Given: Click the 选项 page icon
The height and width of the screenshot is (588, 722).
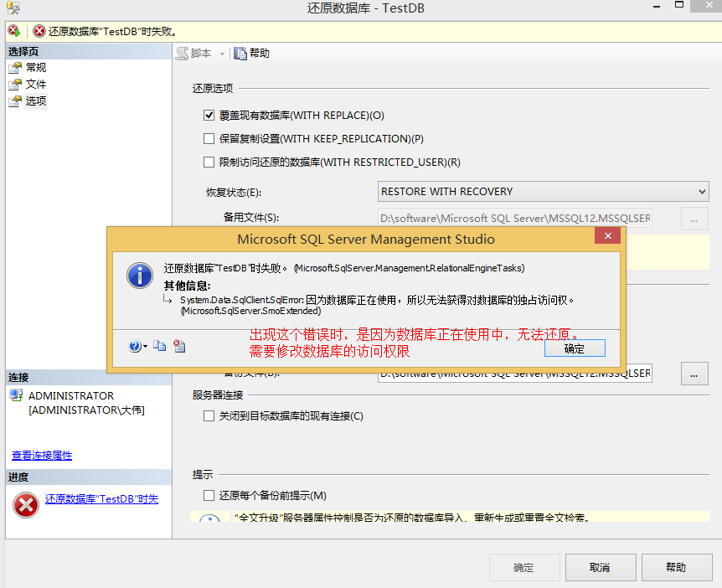Looking at the screenshot, I should click(x=15, y=101).
